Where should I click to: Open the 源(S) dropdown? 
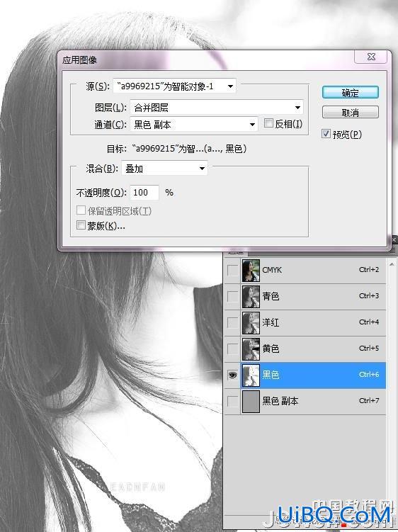tap(175, 86)
